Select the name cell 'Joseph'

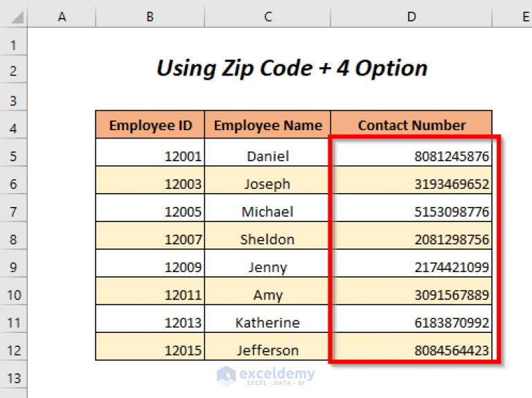coord(267,180)
